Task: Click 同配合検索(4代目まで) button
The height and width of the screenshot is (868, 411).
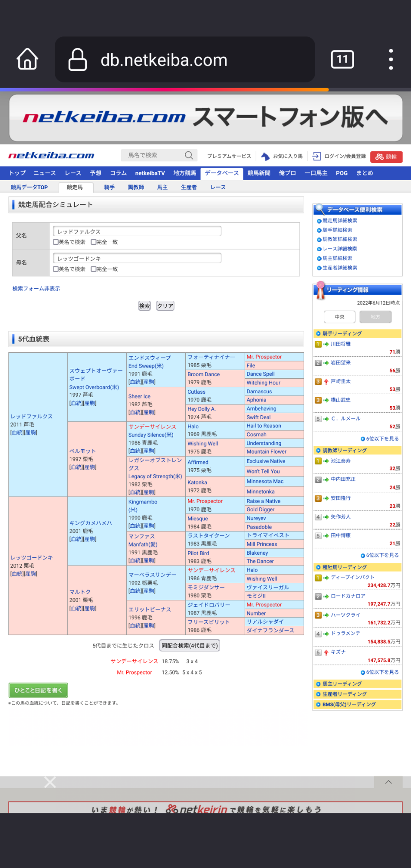Action: click(190, 645)
